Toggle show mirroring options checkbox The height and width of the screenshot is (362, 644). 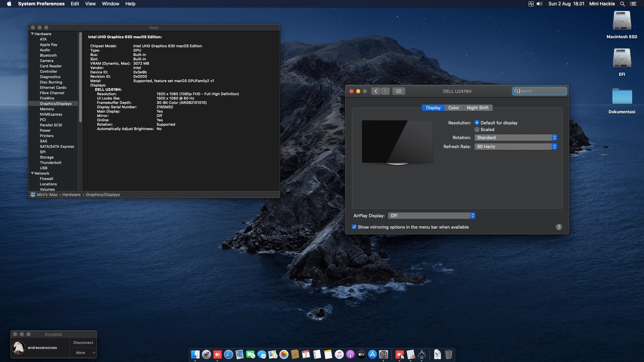[x=354, y=227]
